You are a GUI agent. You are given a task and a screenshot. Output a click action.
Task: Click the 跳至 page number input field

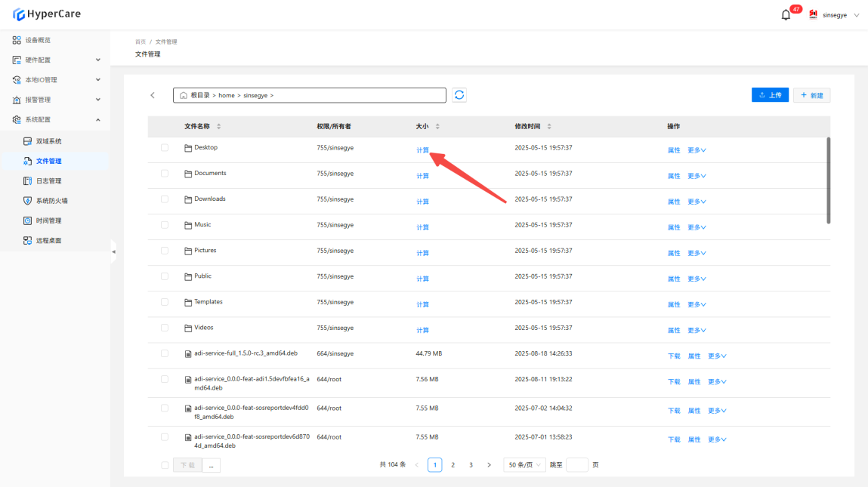pyautogui.click(x=576, y=465)
